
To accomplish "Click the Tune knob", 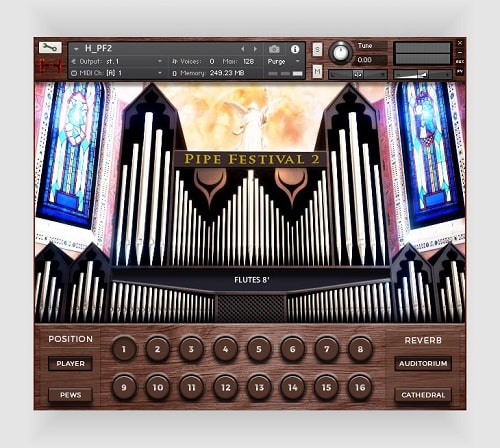I will coord(341,53).
